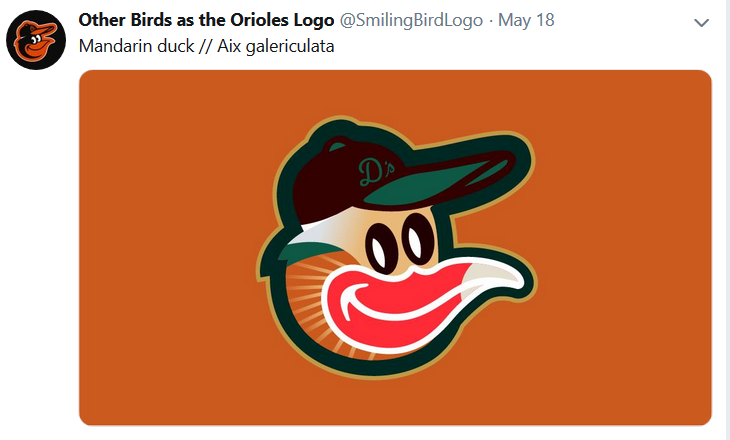The image size is (730, 440).
Task: Visit the @SmilingBirdLogo handle
Action: pos(411,20)
